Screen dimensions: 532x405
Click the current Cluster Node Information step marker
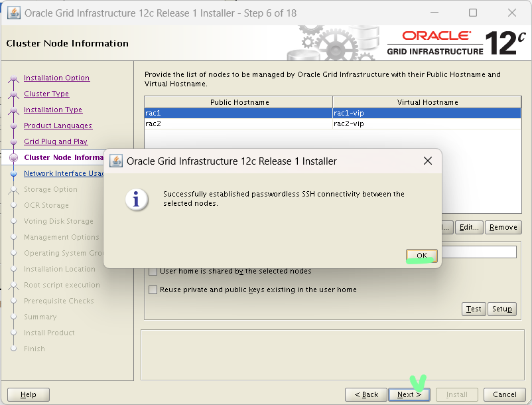pos(13,157)
